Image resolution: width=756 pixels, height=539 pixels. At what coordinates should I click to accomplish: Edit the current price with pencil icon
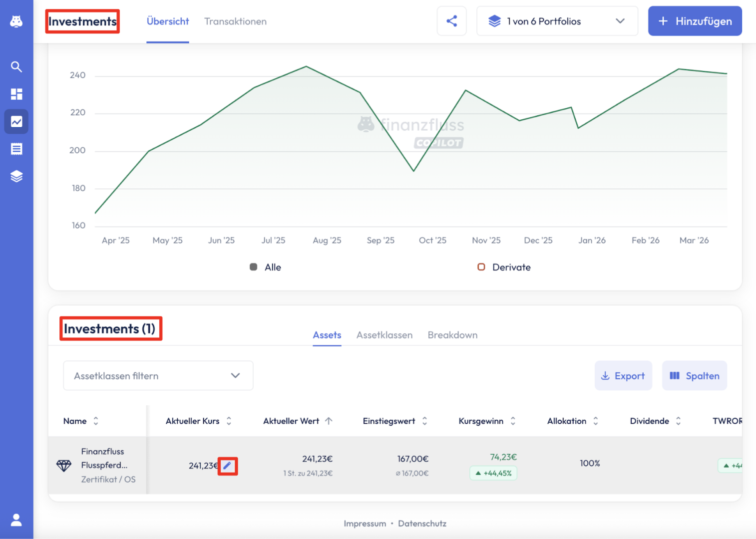click(x=227, y=466)
